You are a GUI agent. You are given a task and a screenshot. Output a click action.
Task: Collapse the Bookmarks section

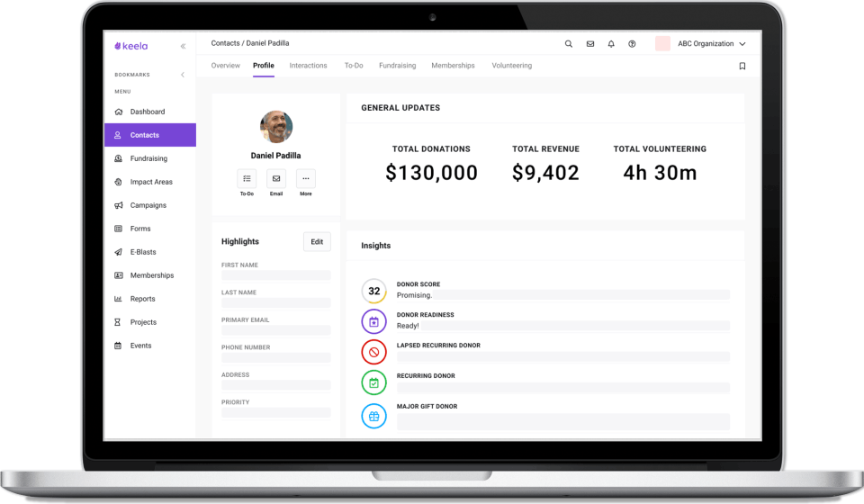click(x=183, y=75)
